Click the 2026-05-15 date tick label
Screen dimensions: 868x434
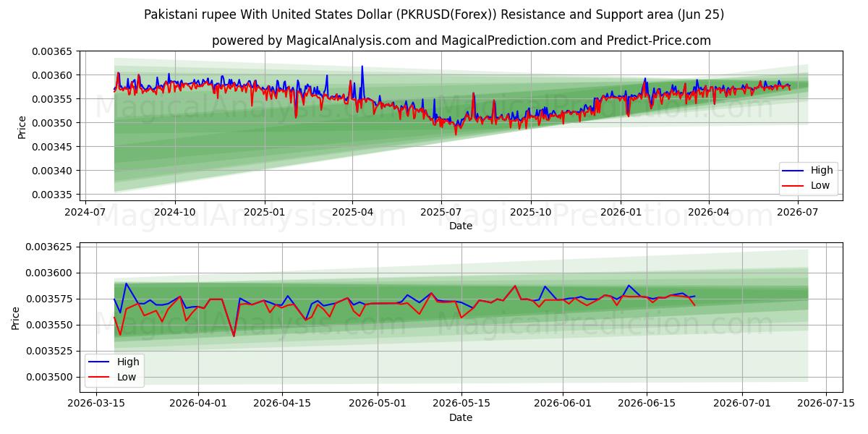[461, 404]
